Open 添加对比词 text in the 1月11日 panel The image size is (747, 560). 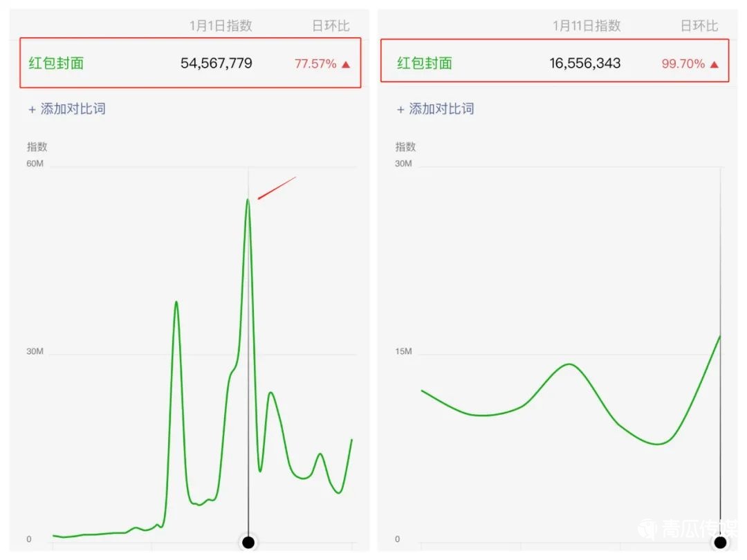pos(442,109)
